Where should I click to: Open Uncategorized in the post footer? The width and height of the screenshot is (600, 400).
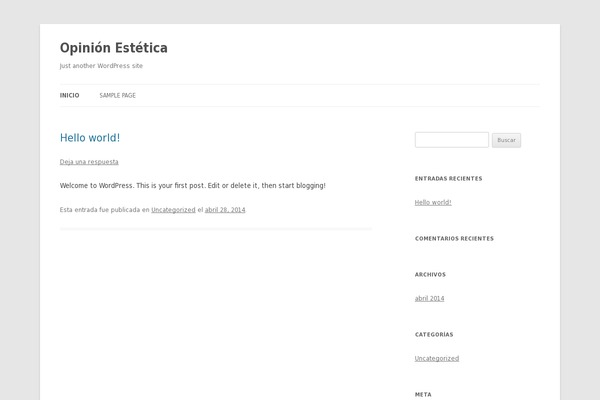point(173,210)
